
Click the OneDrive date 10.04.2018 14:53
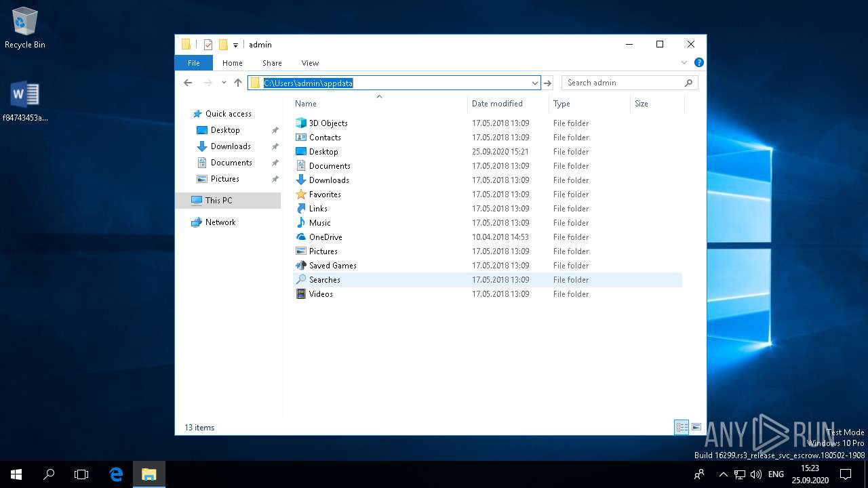(500, 237)
